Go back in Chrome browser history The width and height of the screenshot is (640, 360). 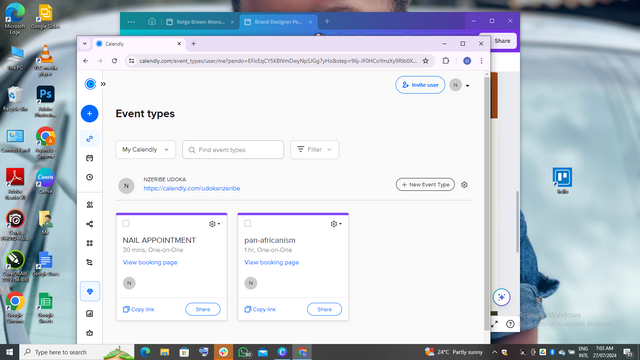click(86, 61)
